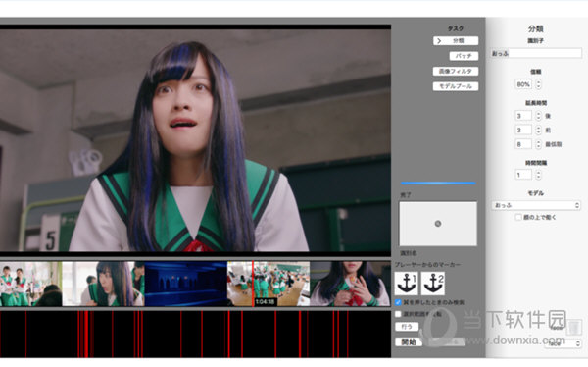Screen dimensions: 588x367
Task: Set anchor marker 1 from player
Action: tap(406, 284)
